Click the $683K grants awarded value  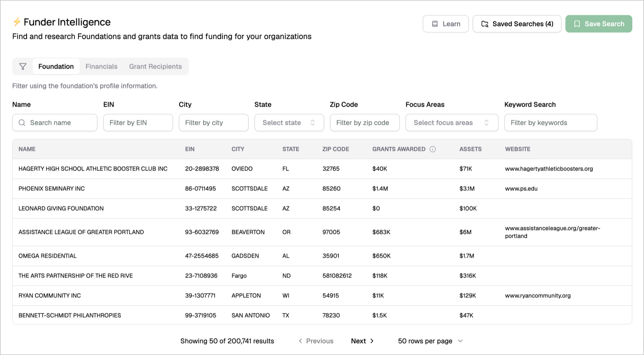point(381,232)
